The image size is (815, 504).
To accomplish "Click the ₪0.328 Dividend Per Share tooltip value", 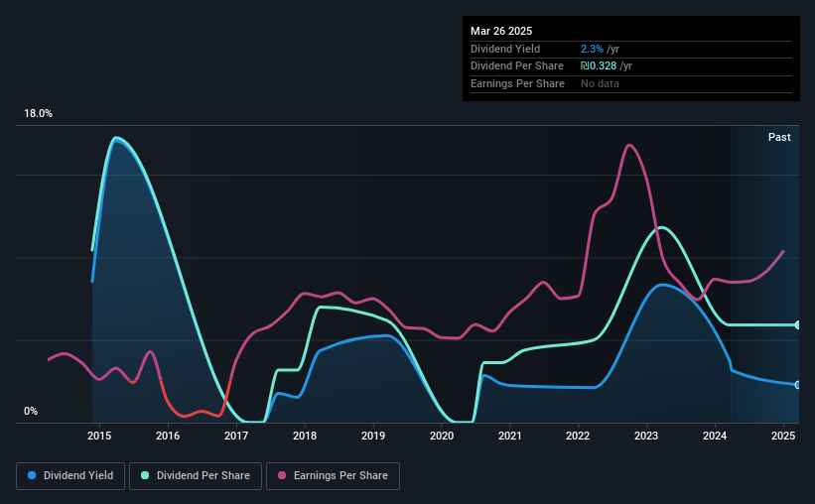I will [x=599, y=66].
